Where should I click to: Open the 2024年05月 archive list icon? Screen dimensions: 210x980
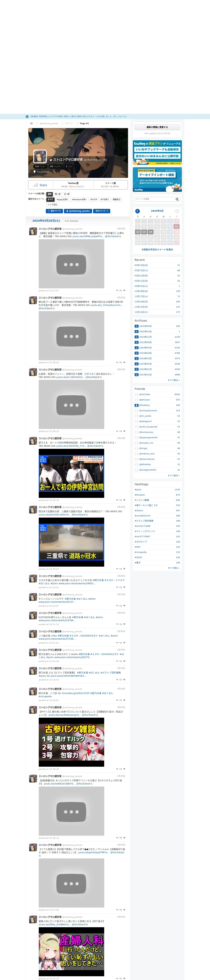pos(136,348)
